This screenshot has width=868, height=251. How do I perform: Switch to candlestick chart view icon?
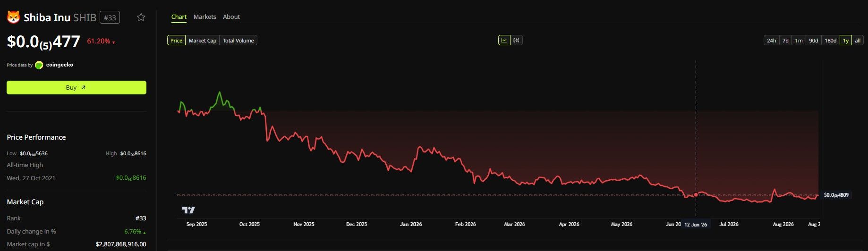point(516,40)
